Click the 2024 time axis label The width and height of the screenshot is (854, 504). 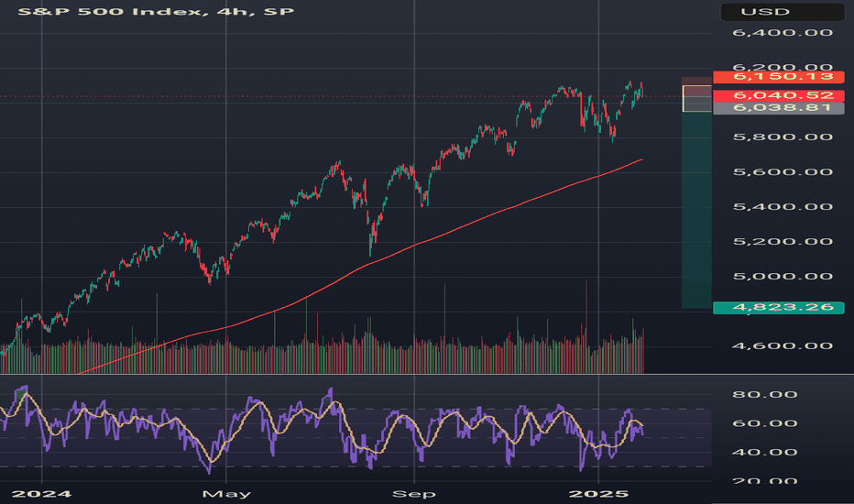coord(41,494)
